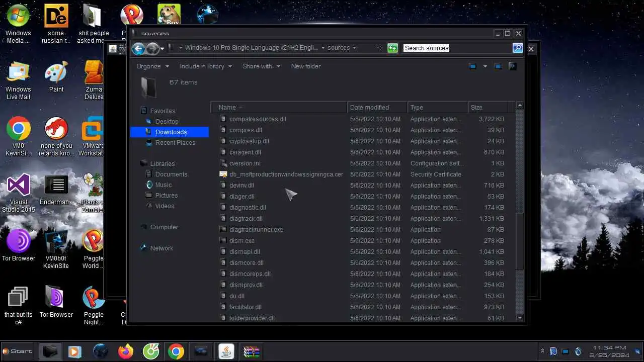
Task: Click the green refresh icon in address bar
Action: pyautogui.click(x=393, y=48)
